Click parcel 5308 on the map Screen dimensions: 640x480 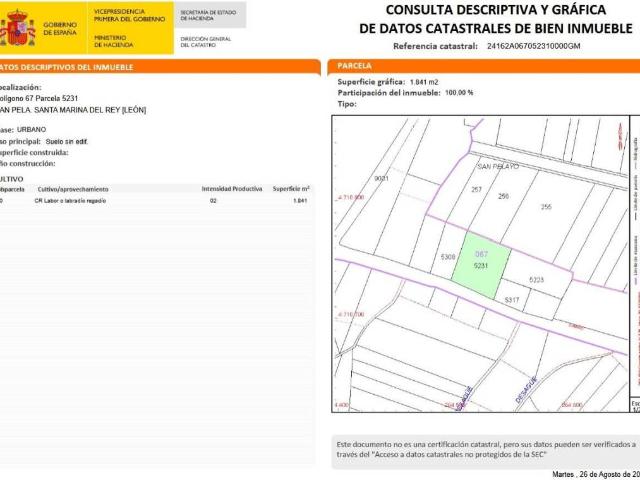click(448, 257)
